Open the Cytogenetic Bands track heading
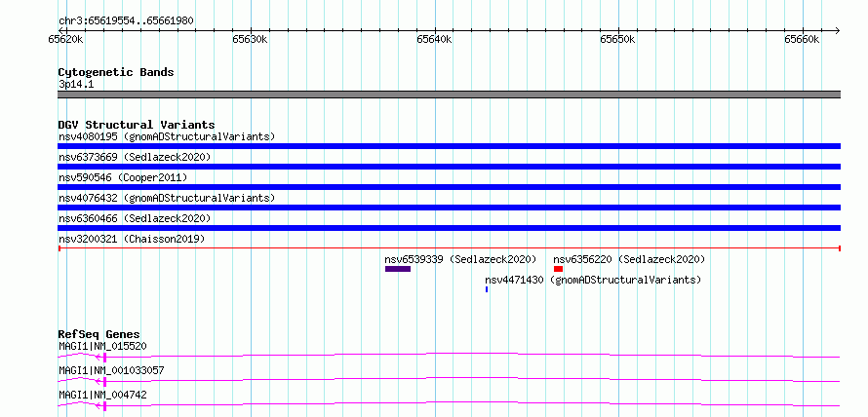The width and height of the screenshot is (868, 417). coord(116,72)
